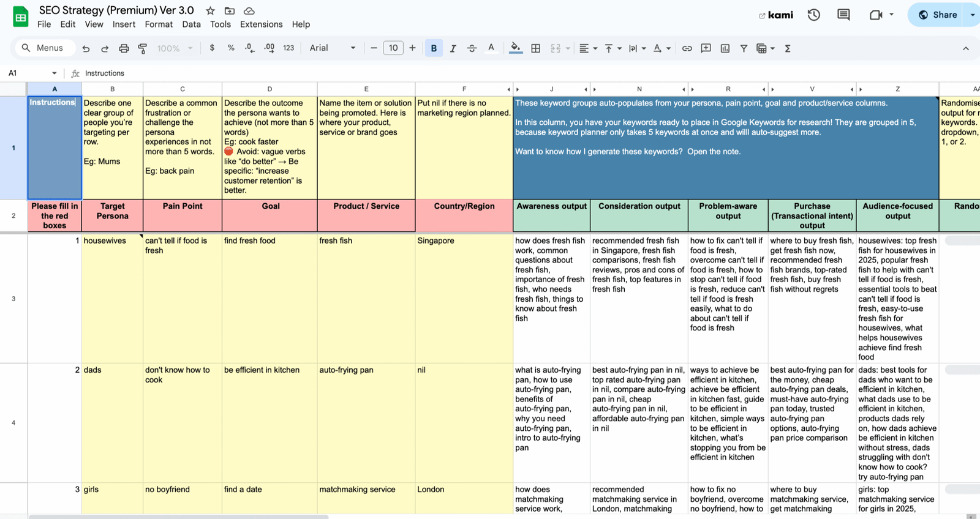Image resolution: width=980 pixels, height=519 pixels.
Task: Select 'matchmaking service' cell
Action: 366,498
